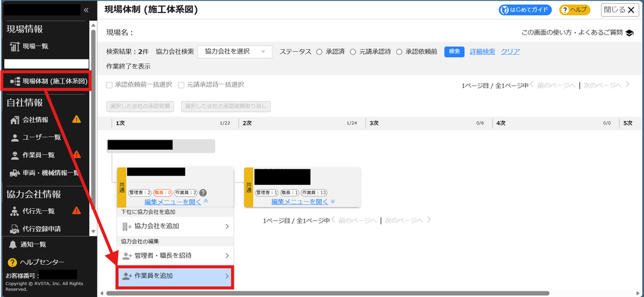
Task: Click the 会社情報 building icon
Action: coord(15,120)
